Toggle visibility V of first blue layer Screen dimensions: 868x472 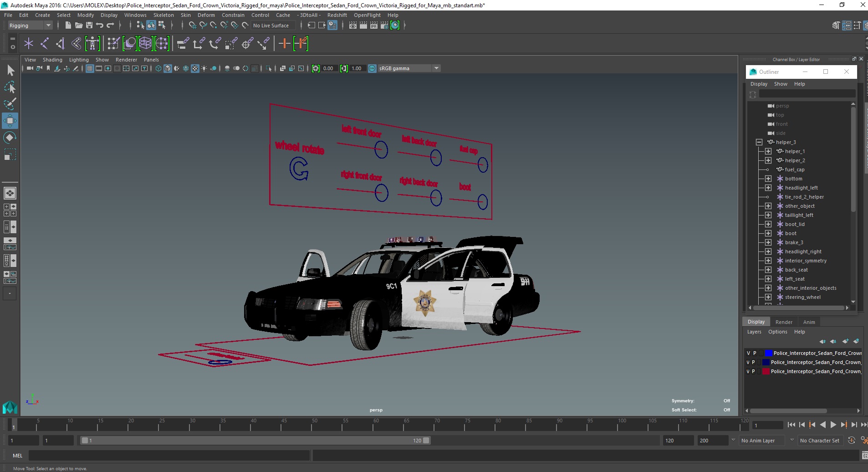tap(748, 353)
